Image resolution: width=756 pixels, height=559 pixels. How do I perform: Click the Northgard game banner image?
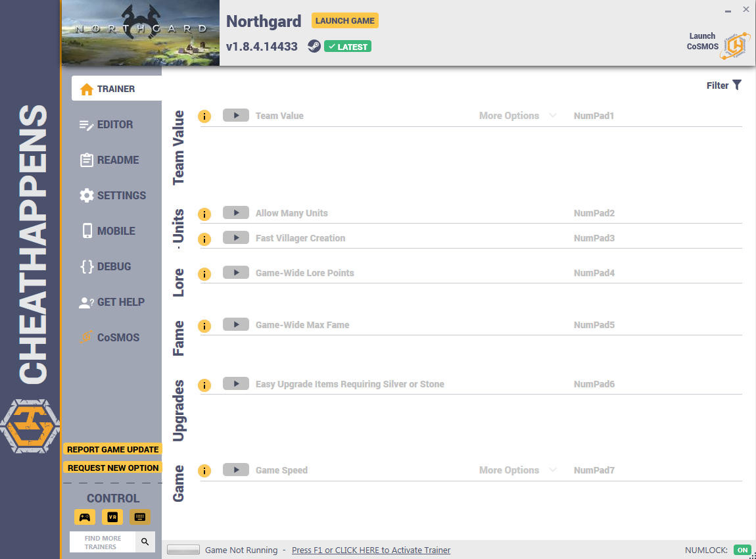[x=140, y=33]
